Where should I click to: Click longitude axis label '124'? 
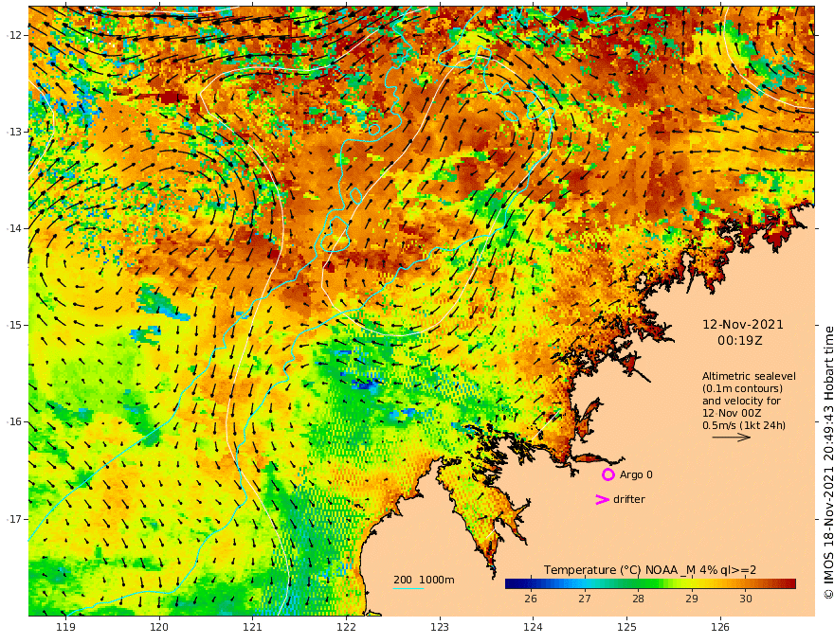[533, 627]
